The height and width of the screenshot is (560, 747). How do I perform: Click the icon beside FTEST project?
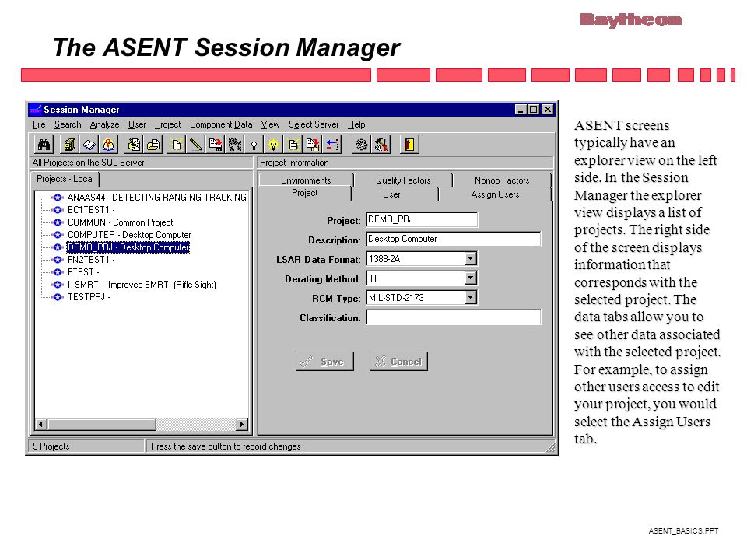pos(58,272)
